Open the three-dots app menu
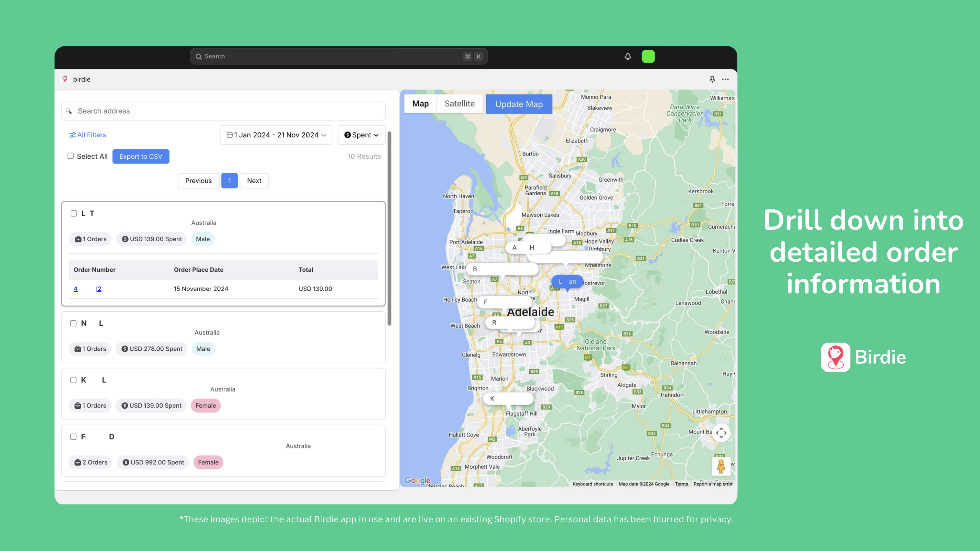 coord(725,79)
